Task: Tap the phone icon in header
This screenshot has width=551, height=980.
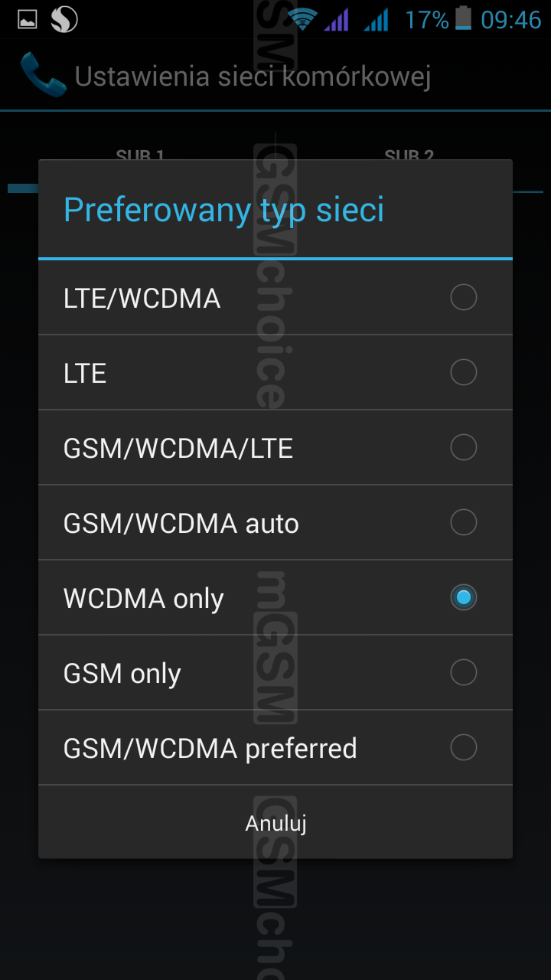Action: point(42,75)
